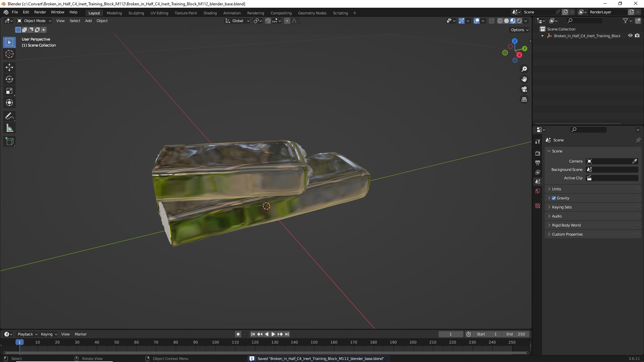Toggle snapping magnet icon
Screen dimensions: 644x362
pyautogui.click(x=268, y=21)
